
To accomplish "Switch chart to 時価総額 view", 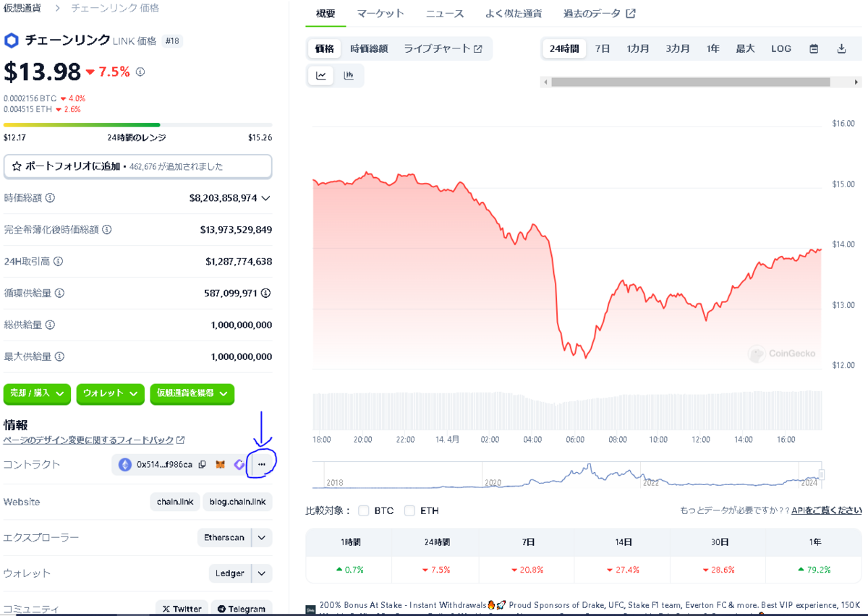I will pyautogui.click(x=369, y=49).
